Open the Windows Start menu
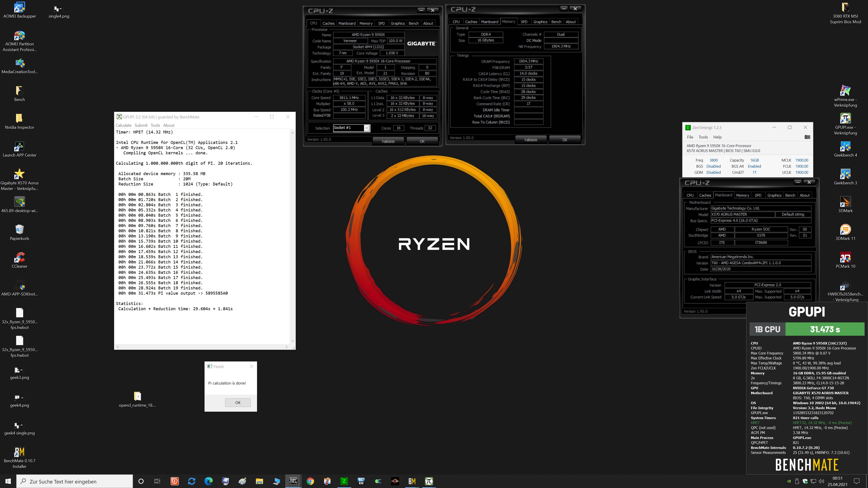This screenshot has height=488, width=868. tap(8, 481)
